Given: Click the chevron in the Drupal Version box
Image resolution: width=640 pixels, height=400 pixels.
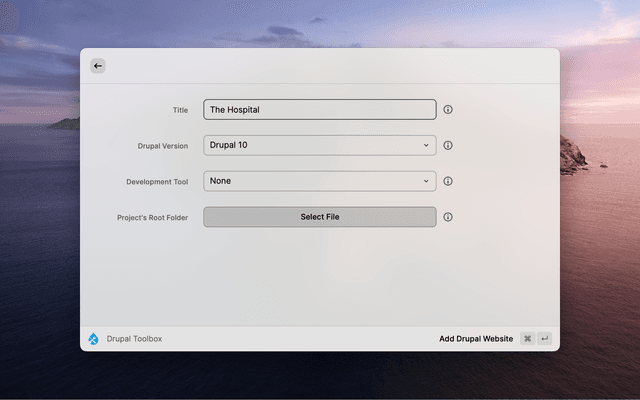Looking at the screenshot, I should click(426, 146).
